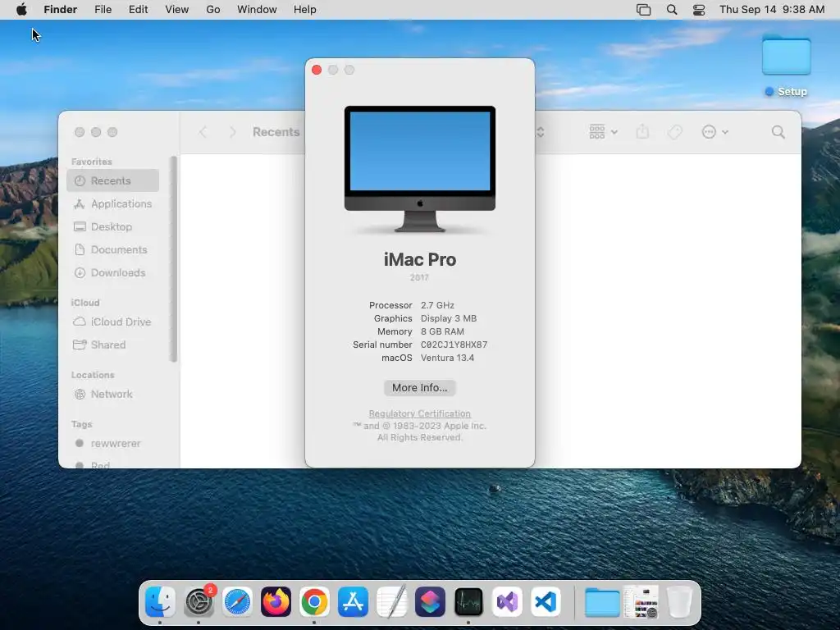Click the Share icon in the Finder toolbar
This screenshot has width=840, height=630.
tap(642, 132)
